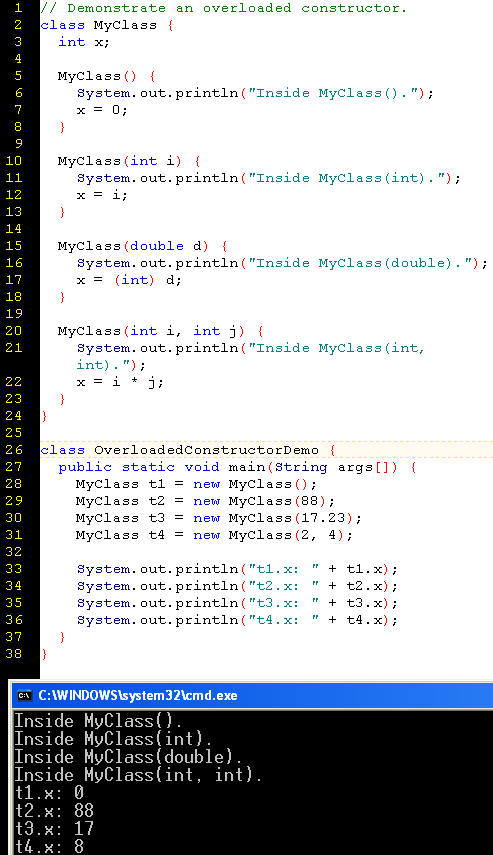Screen dimensions: 493x855
Task: Click the OverloadedConstructorDemo class name
Action: [206, 450]
